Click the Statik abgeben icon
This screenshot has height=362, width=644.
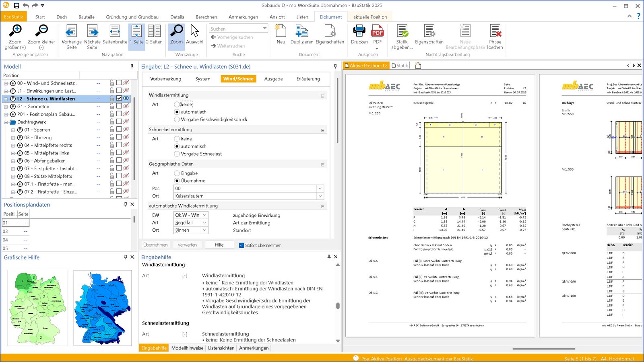pos(402,31)
